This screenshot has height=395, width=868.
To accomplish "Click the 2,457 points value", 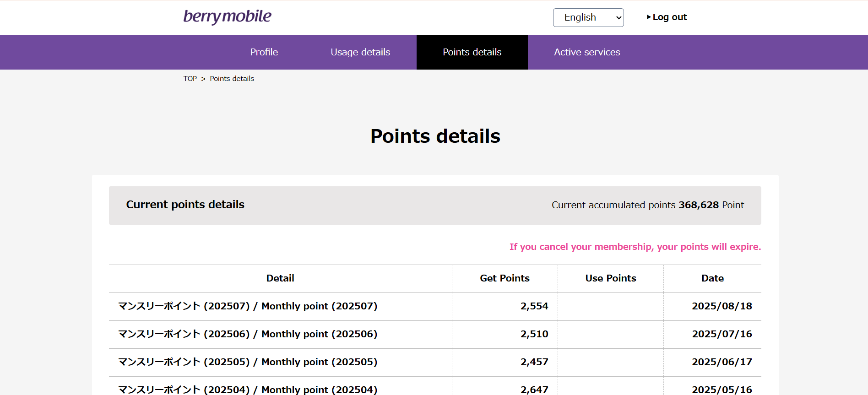I will [x=534, y=362].
